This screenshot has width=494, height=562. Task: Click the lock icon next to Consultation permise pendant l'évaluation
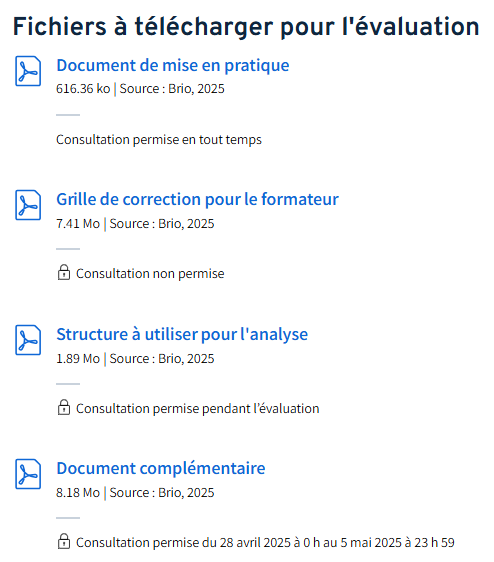click(x=64, y=408)
